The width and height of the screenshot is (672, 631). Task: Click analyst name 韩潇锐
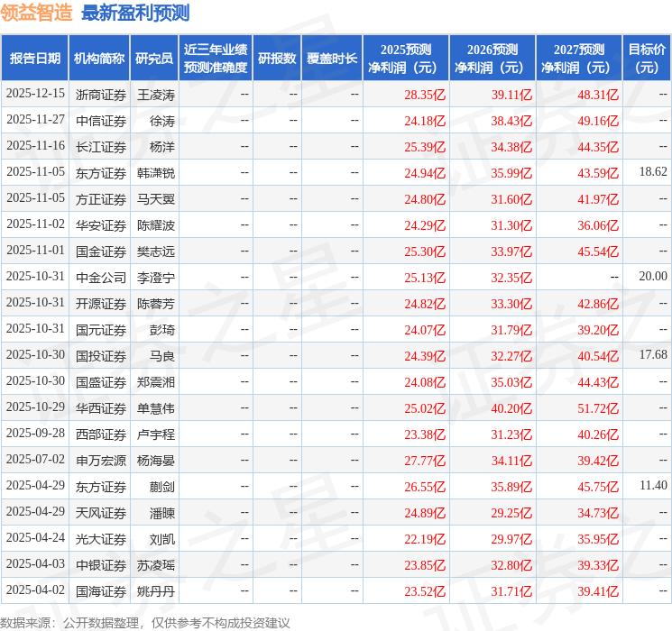tap(156, 173)
